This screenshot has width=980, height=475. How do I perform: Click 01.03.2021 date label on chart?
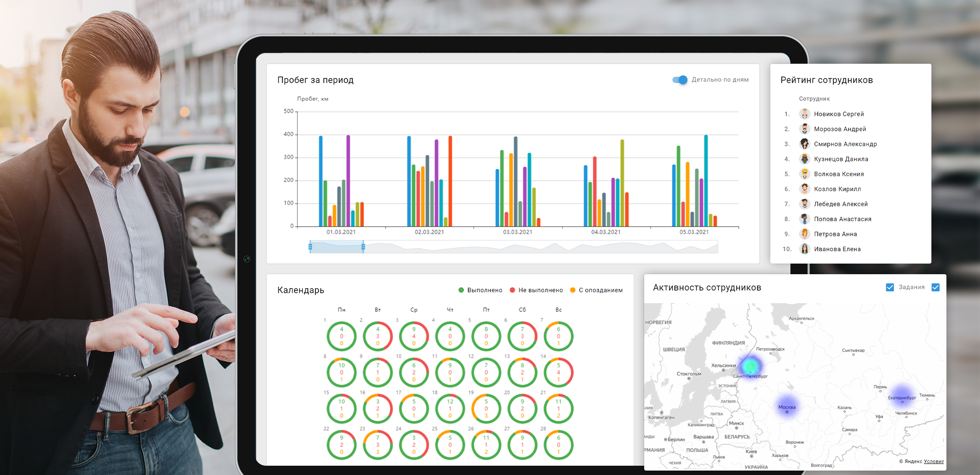pyautogui.click(x=341, y=232)
